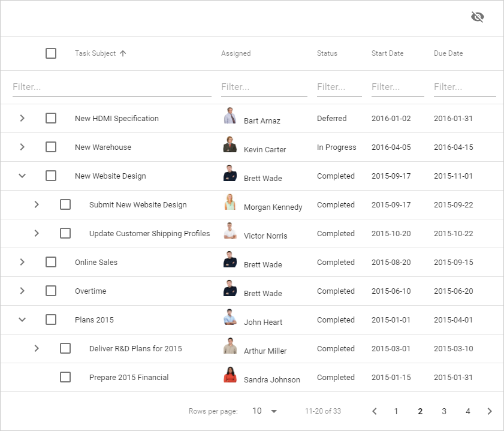Click Kevin Carter's avatar photo
This screenshot has width=504, height=431.
coord(230,144)
